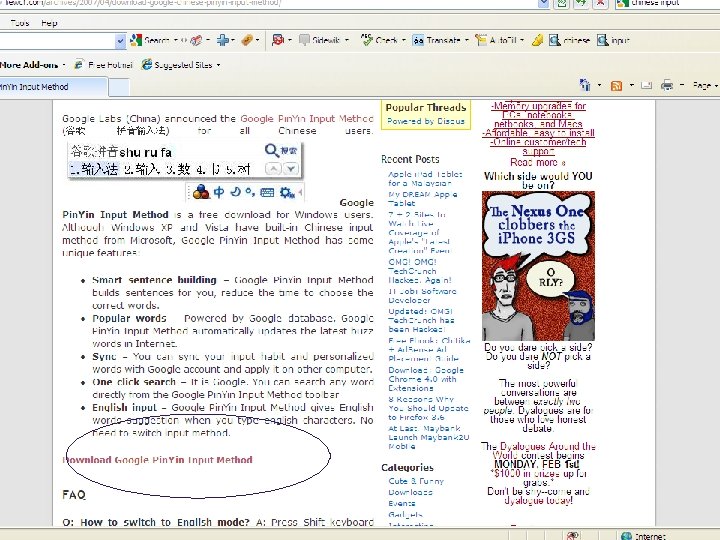Open the Downloads category link
This screenshot has height=540, width=720.
(x=410, y=492)
